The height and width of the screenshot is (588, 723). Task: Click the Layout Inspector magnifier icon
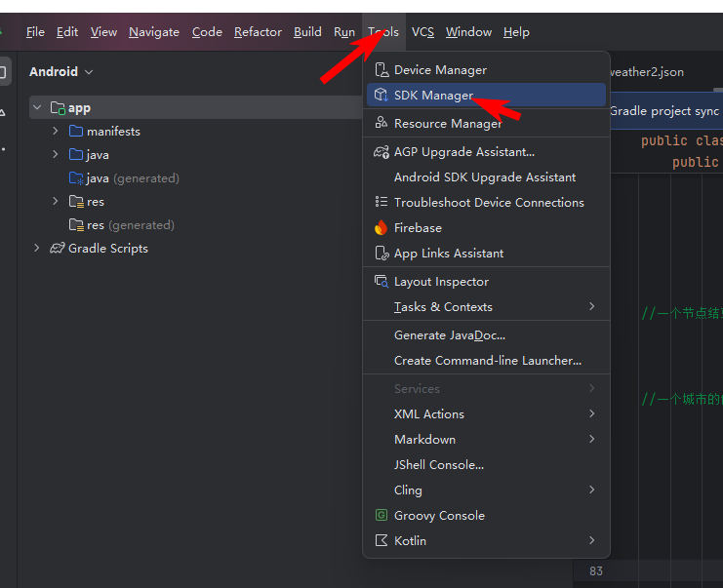click(x=382, y=281)
